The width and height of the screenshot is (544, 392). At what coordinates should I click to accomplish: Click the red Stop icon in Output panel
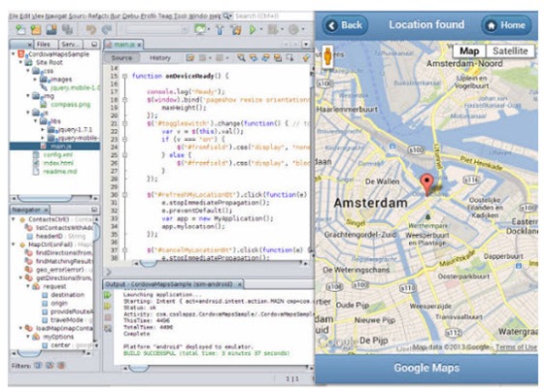point(108,317)
